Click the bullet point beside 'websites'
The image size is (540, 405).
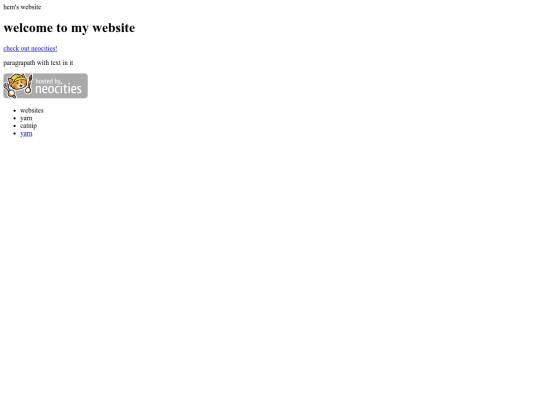14,111
